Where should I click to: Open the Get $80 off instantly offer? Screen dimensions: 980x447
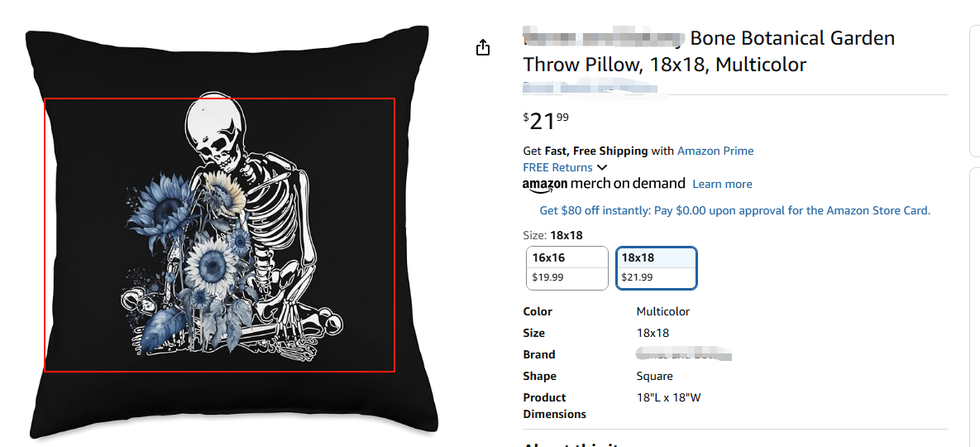click(x=734, y=210)
